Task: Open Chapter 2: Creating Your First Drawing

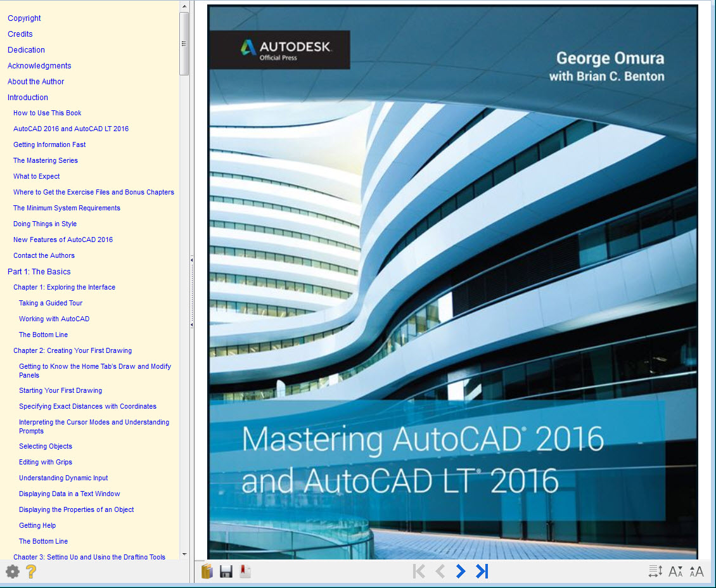Action: pos(73,350)
